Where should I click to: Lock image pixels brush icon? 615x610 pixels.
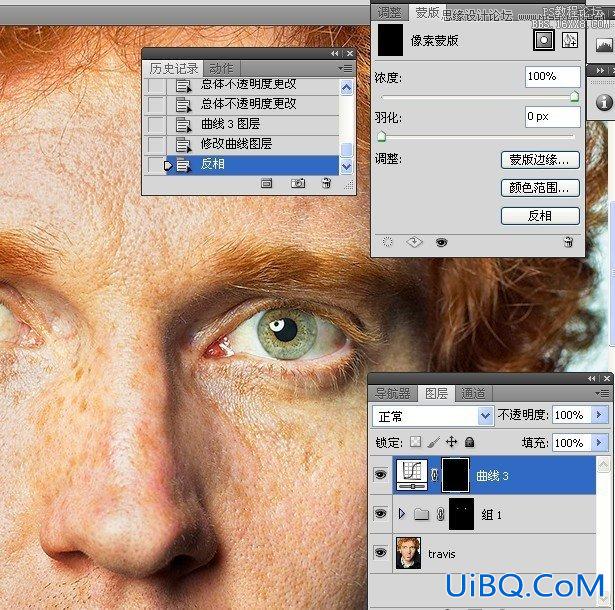click(x=434, y=442)
